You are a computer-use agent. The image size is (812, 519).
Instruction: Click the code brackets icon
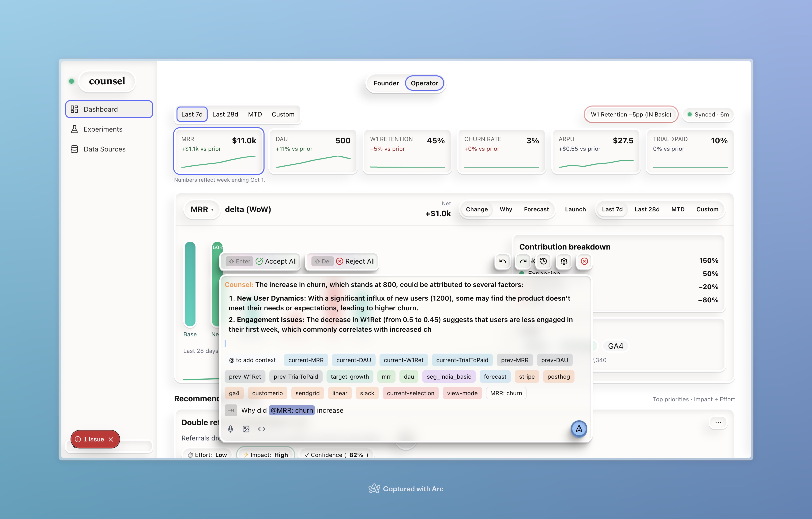pyautogui.click(x=262, y=429)
